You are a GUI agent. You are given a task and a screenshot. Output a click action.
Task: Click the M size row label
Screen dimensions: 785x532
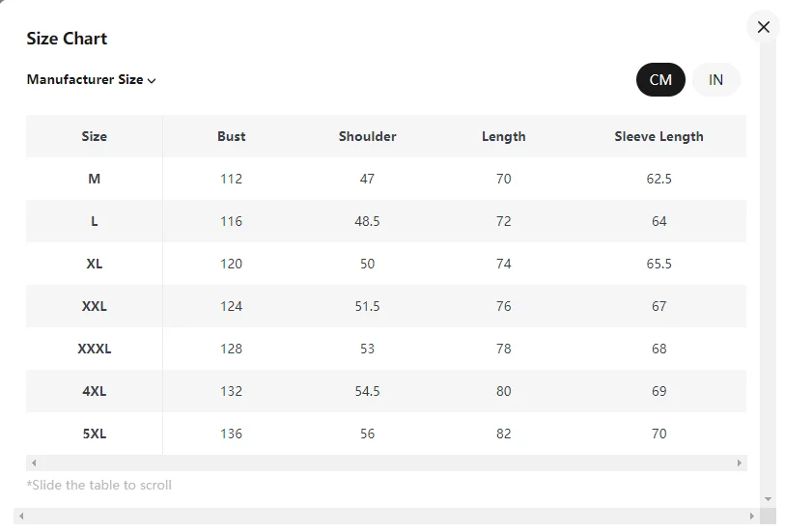click(x=94, y=179)
